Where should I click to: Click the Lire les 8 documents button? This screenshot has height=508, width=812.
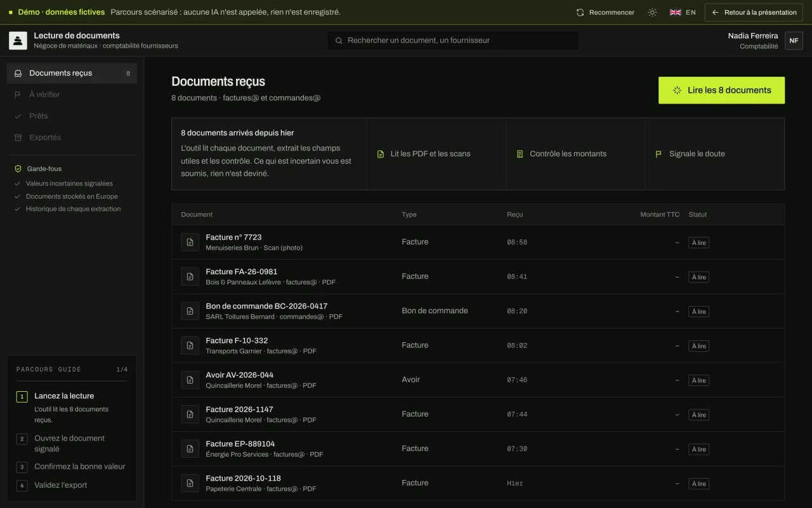721,90
